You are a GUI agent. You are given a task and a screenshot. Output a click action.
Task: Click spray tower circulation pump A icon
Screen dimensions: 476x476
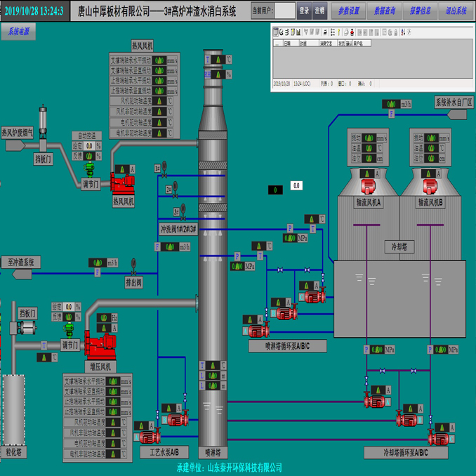pyautogui.click(x=259, y=331)
